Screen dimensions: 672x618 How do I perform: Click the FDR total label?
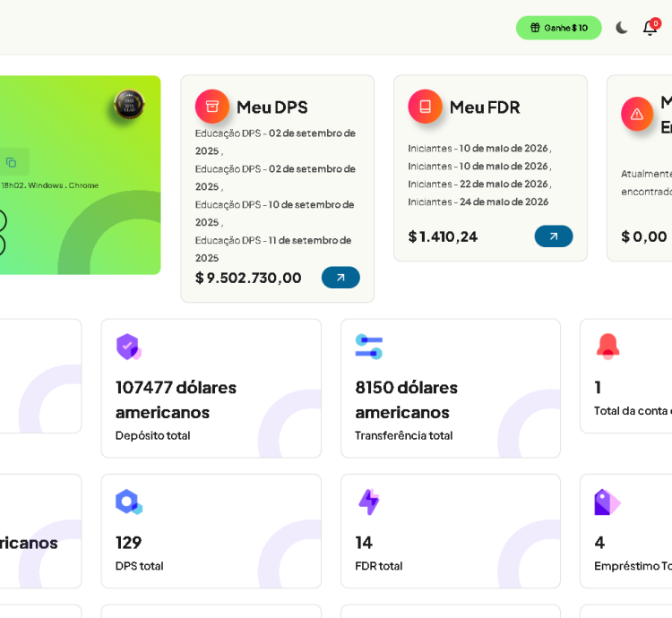[x=379, y=566]
